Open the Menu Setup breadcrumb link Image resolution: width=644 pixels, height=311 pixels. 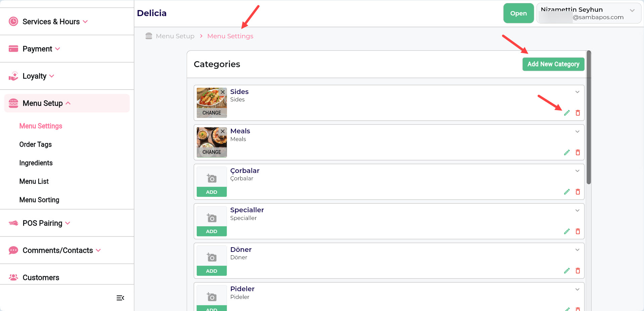pos(175,36)
